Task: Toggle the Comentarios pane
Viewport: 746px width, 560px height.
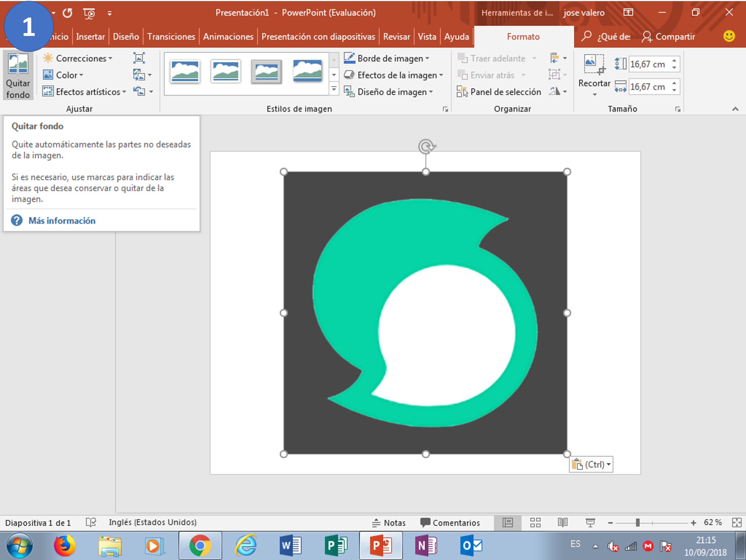Action: 450,522
